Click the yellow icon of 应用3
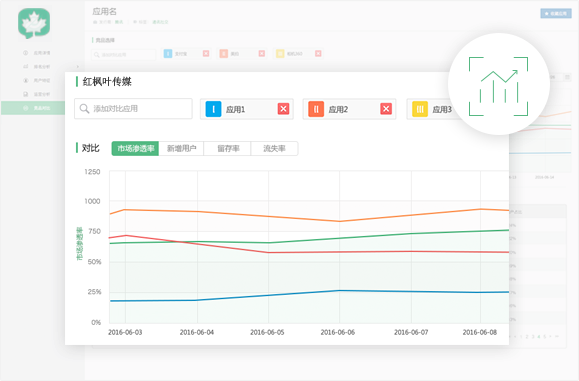This screenshot has width=579, height=381. 420,109
